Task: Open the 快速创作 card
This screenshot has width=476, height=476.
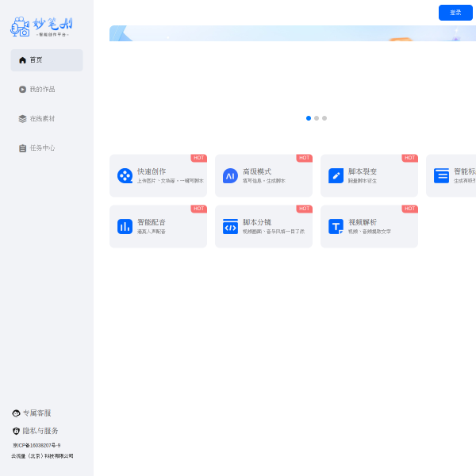Action: pyautogui.click(x=158, y=175)
